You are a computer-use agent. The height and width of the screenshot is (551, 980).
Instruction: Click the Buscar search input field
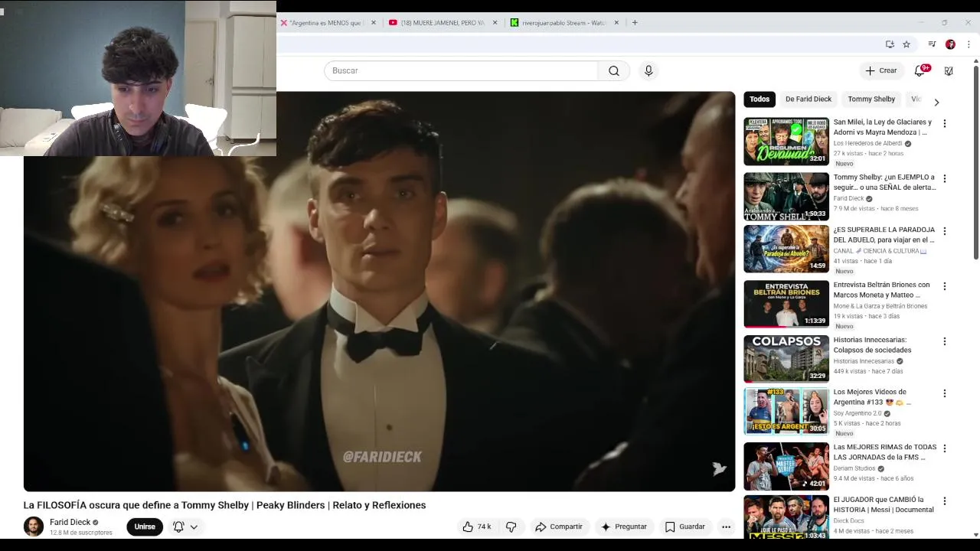pyautogui.click(x=461, y=71)
